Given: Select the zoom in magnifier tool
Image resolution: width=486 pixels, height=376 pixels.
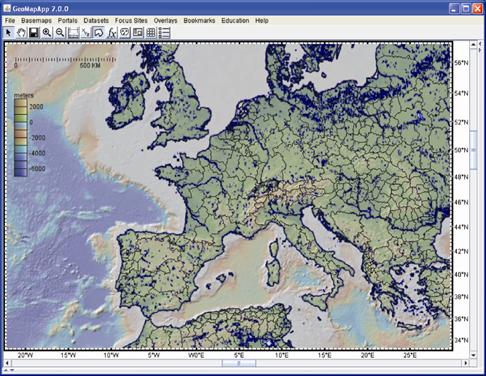Looking at the screenshot, I should [x=47, y=33].
